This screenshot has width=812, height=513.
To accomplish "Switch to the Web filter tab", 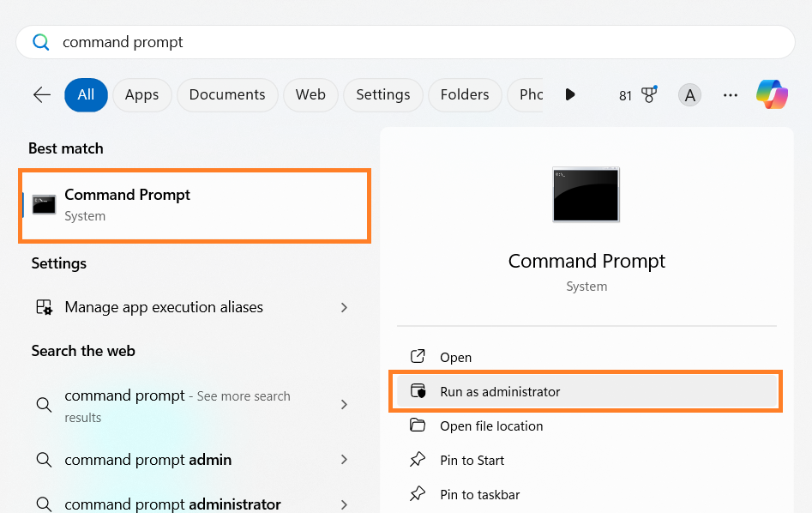I will [310, 95].
